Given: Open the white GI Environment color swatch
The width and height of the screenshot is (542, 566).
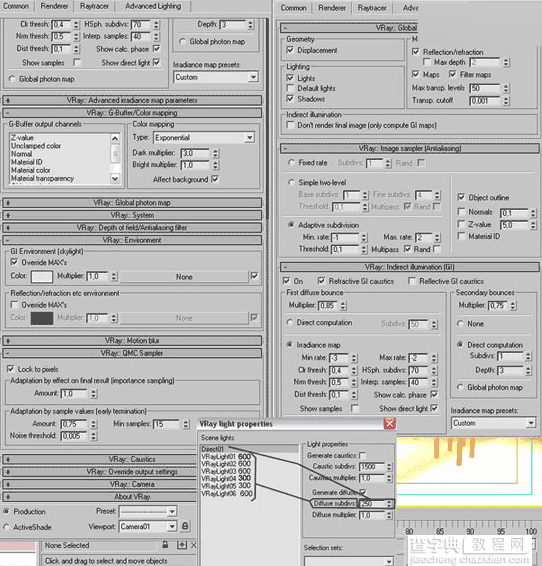Looking at the screenshot, I should click(42, 277).
